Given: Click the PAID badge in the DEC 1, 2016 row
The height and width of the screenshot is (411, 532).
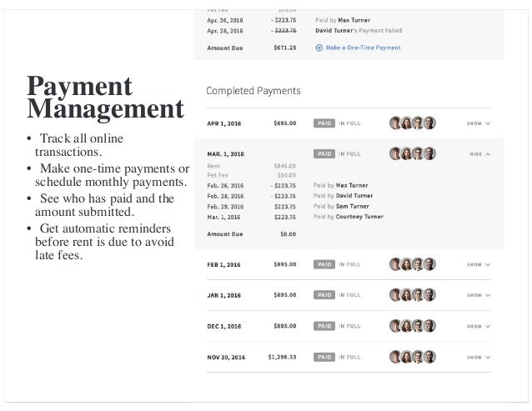Looking at the screenshot, I should click(324, 326).
